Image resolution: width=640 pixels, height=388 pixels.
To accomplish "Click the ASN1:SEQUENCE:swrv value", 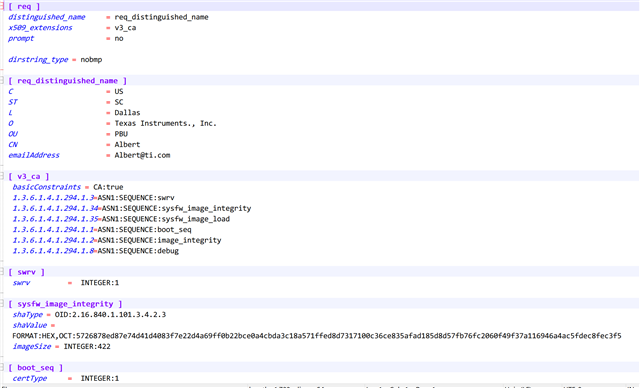I will pos(136,197).
